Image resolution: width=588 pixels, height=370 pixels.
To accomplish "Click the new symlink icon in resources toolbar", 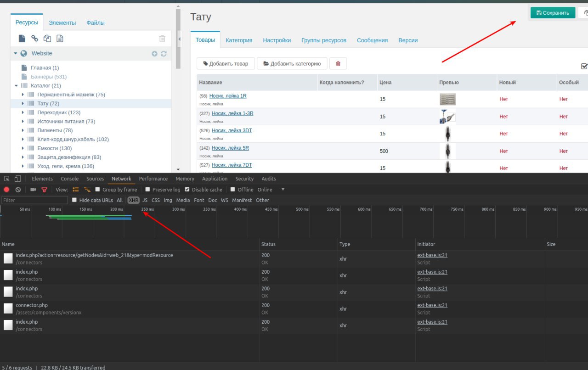I will [47, 39].
